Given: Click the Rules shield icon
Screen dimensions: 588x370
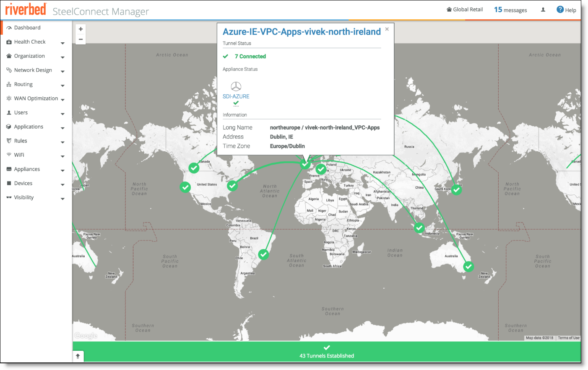Looking at the screenshot, I should click(9, 141).
